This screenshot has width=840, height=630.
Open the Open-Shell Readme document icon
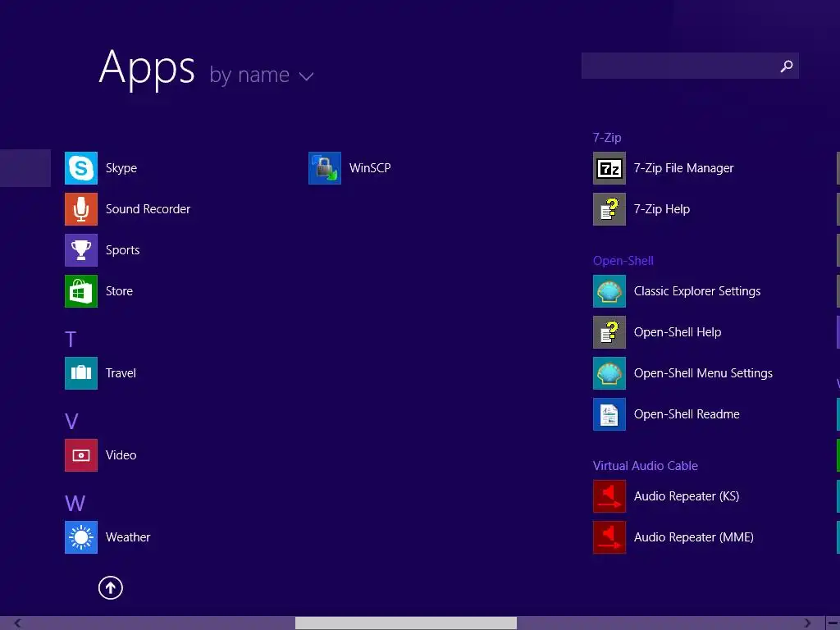(609, 414)
